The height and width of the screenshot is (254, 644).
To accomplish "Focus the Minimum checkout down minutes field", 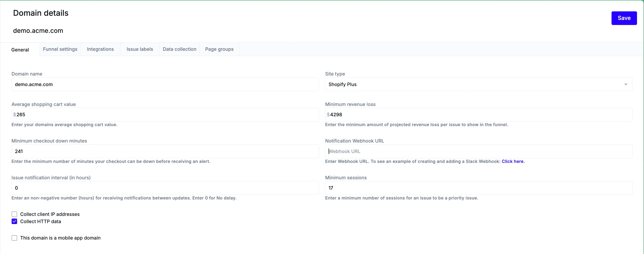I will tap(165, 151).
